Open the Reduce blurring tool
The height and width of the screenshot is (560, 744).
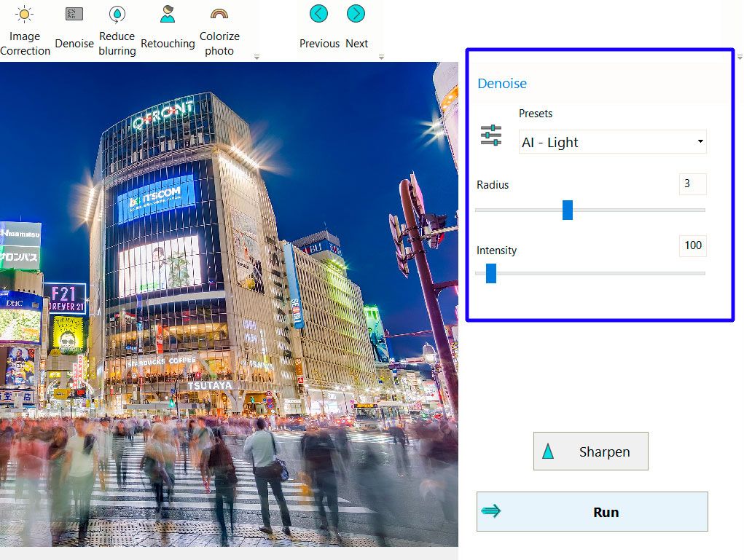tap(117, 29)
